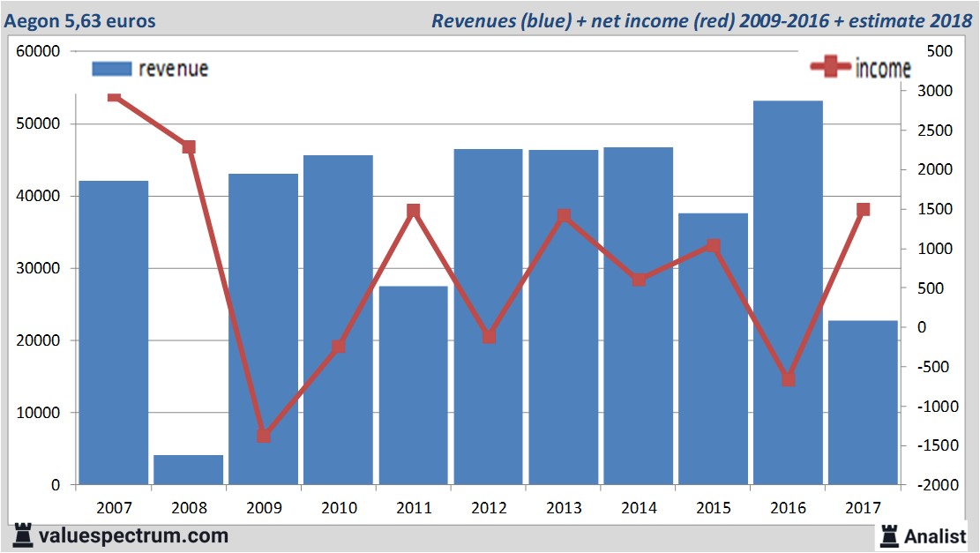Click the 2016 x-axis label
This screenshot has width=980, height=553.
click(x=788, y=508)
